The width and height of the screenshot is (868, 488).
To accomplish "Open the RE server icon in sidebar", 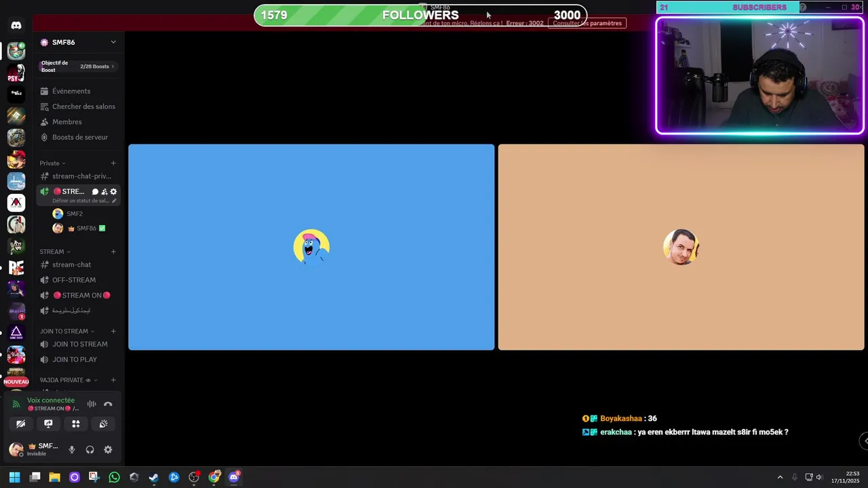I will [16, 268].
